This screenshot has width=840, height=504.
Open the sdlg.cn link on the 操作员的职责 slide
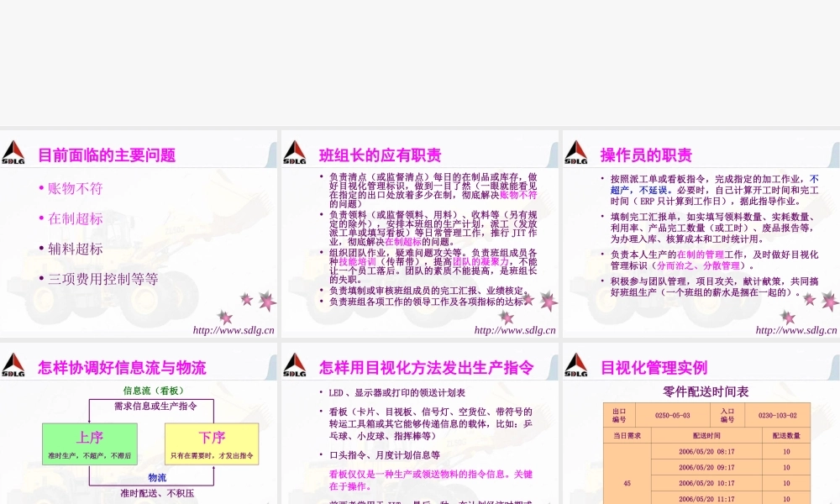[796, 330]
